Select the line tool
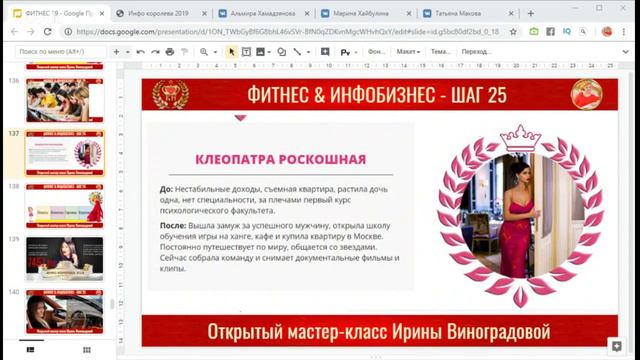Image resolution: width=640 pixels, height=360 pixels. pyautogui.click(x=297, y=52)
